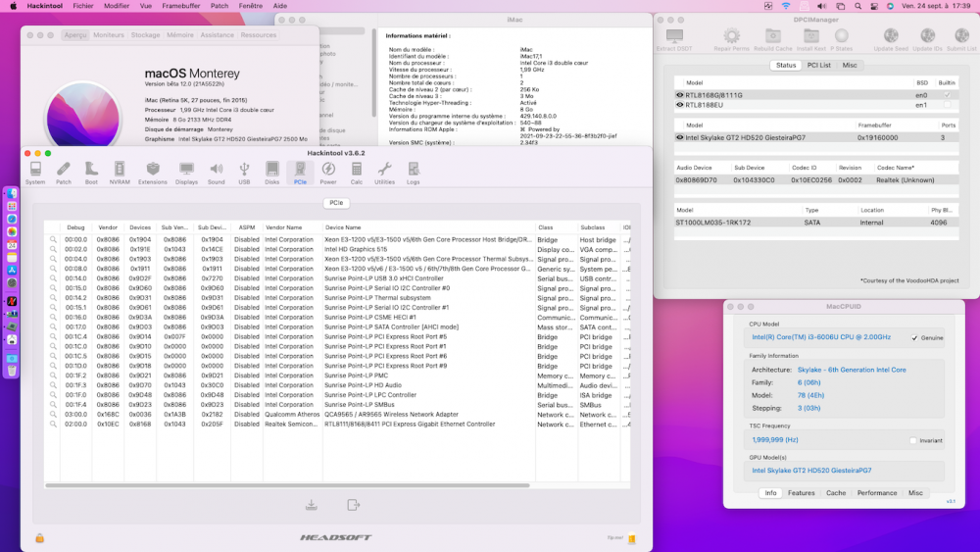Open the Power section in Hackintool
This screenshot has width=980, height=552.
[328, 174]
